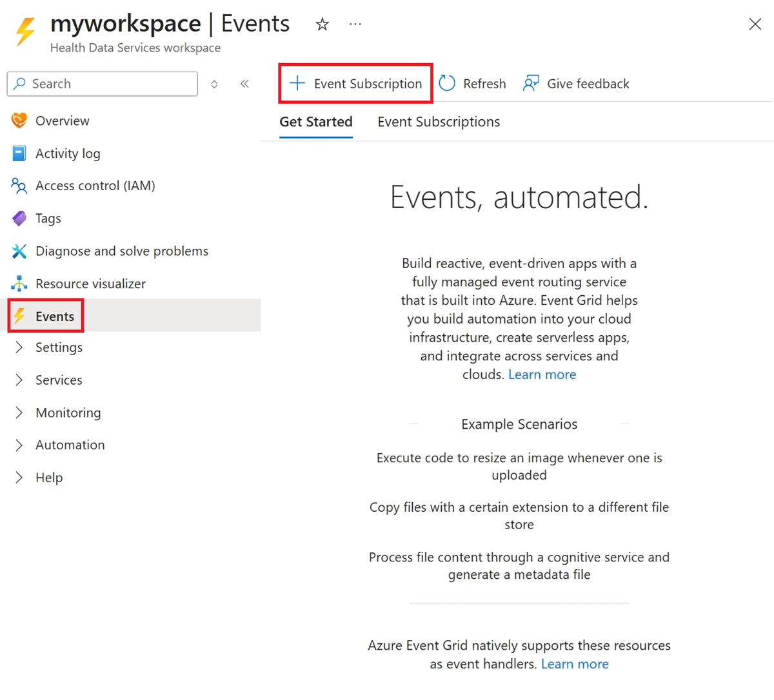774x700 pixels.
Task: Create a new Event Subscription
Action: [355, 83]
